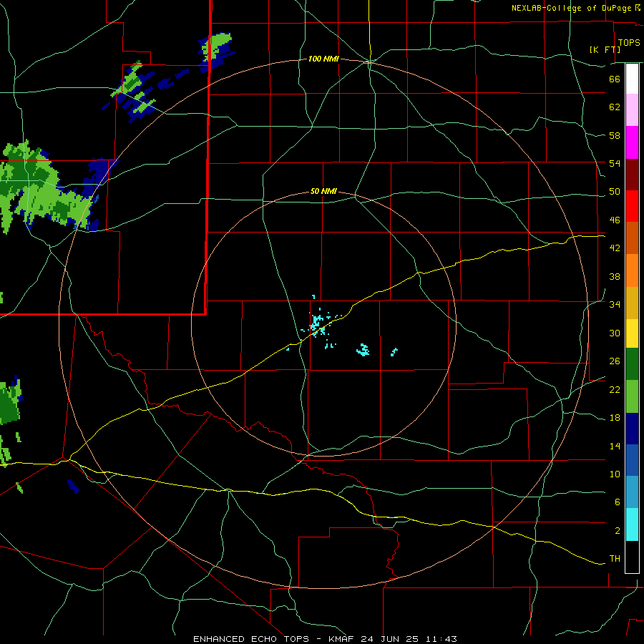Click the KMAF station identifier

click(x=341, y=639)
